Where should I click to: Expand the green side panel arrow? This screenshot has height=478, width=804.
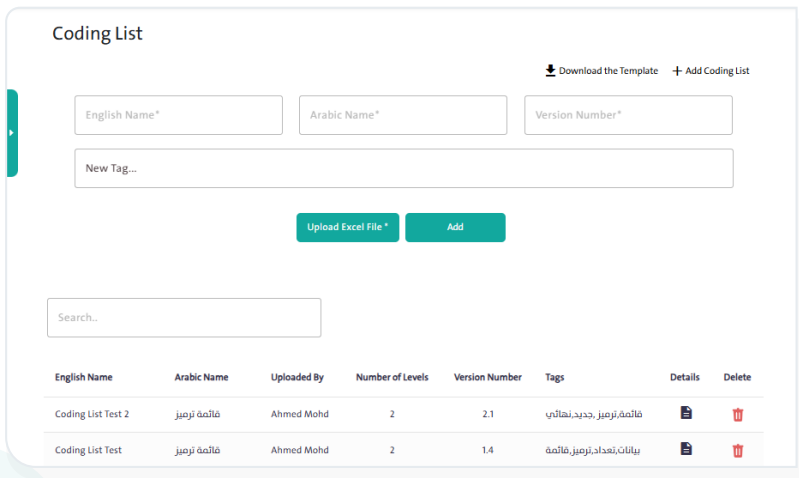click(11, 133)
